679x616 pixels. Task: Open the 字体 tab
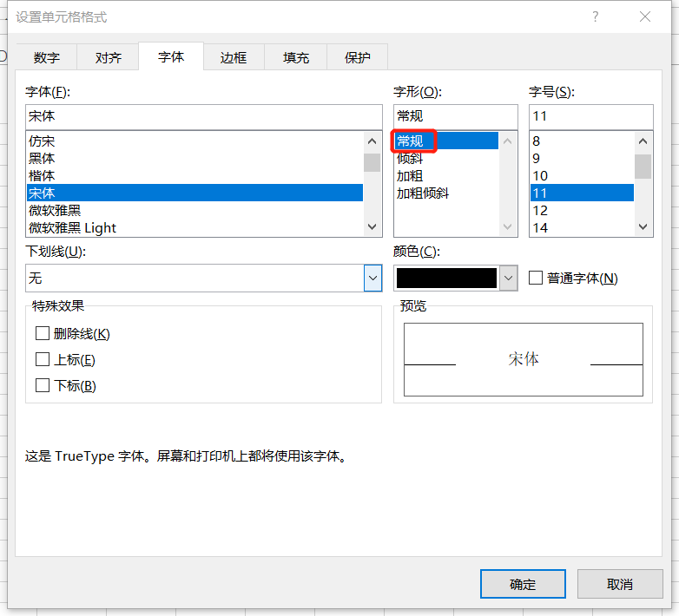pyautogui.click(x=171, y=56)
